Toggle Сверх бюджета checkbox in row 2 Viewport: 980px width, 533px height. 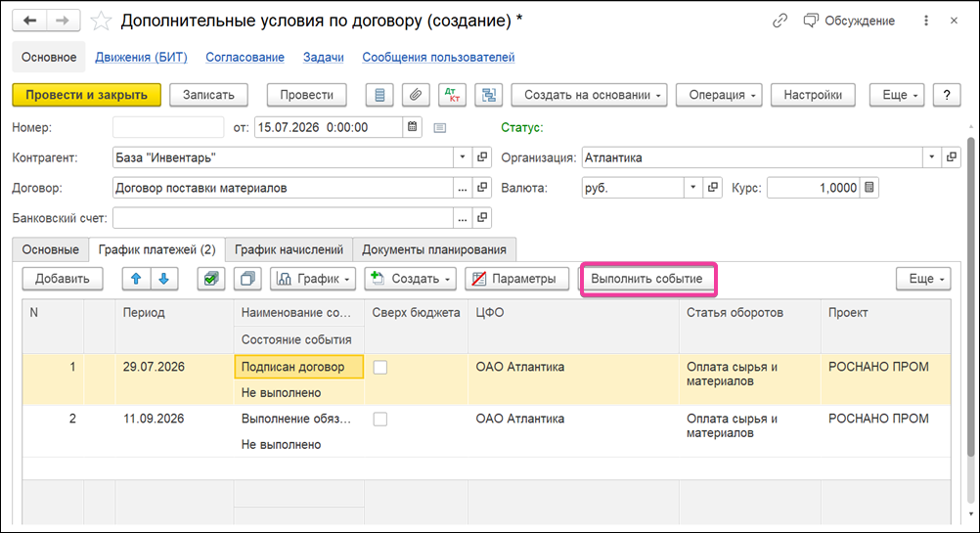(380, 420)
